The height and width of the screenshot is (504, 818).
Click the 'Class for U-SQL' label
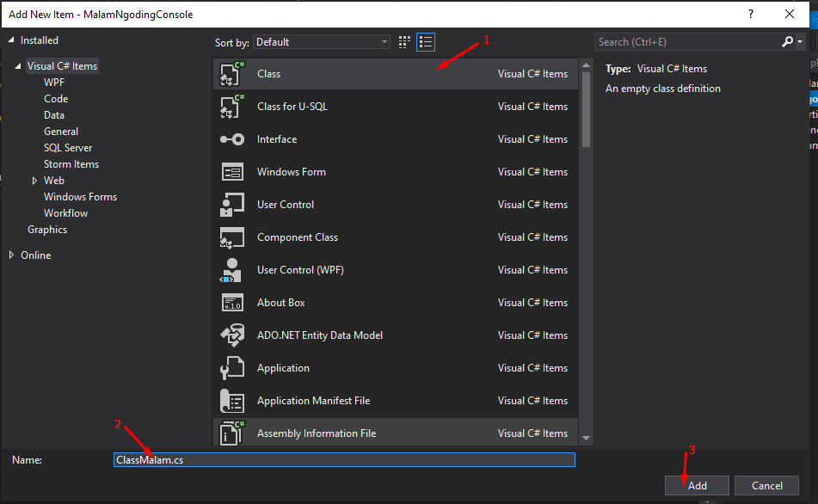(x=292, y=107)
